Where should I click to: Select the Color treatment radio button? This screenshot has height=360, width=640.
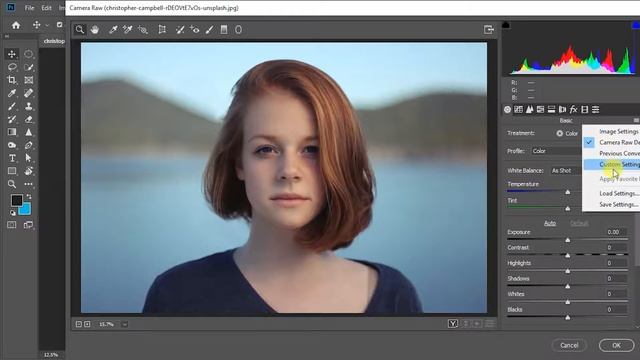coord(559,133)
